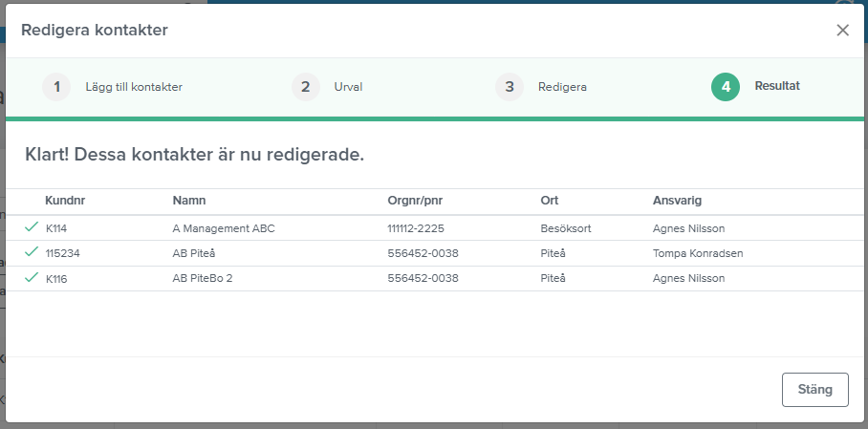
Task: Click the Ort column header
Action: (549, 201)
